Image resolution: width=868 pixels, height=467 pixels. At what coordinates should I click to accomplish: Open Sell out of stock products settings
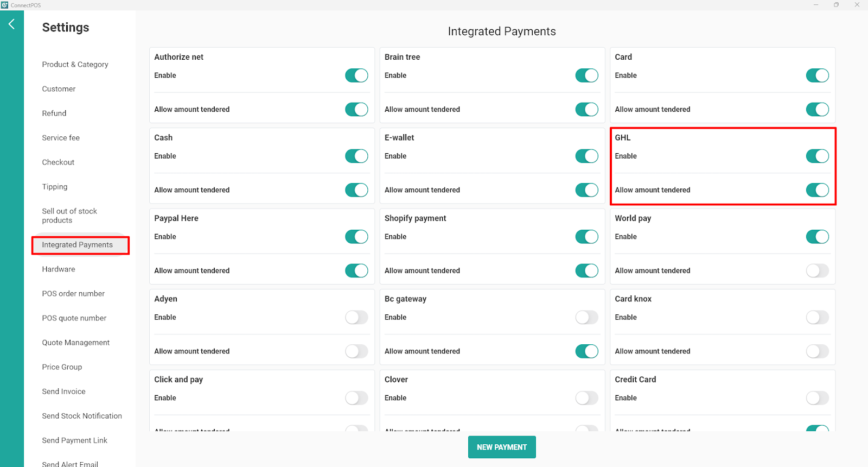click(x=69, y=216)
